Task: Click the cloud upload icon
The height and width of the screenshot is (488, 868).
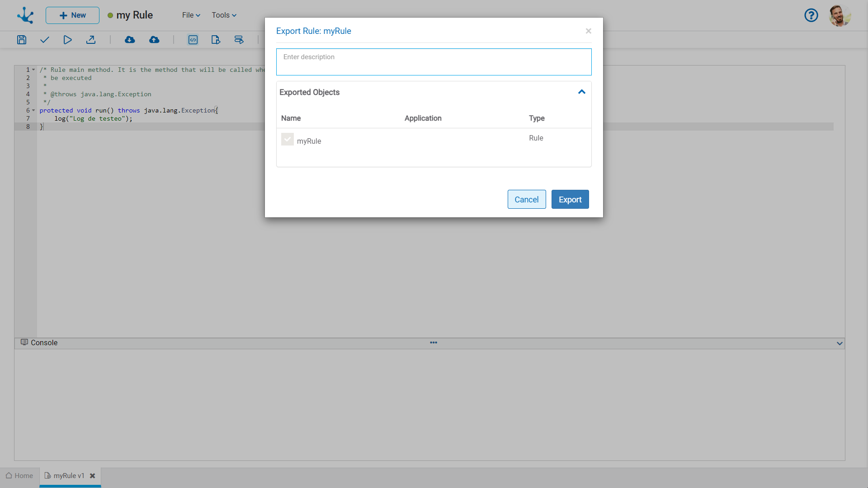Action: [x=154, y=40]
